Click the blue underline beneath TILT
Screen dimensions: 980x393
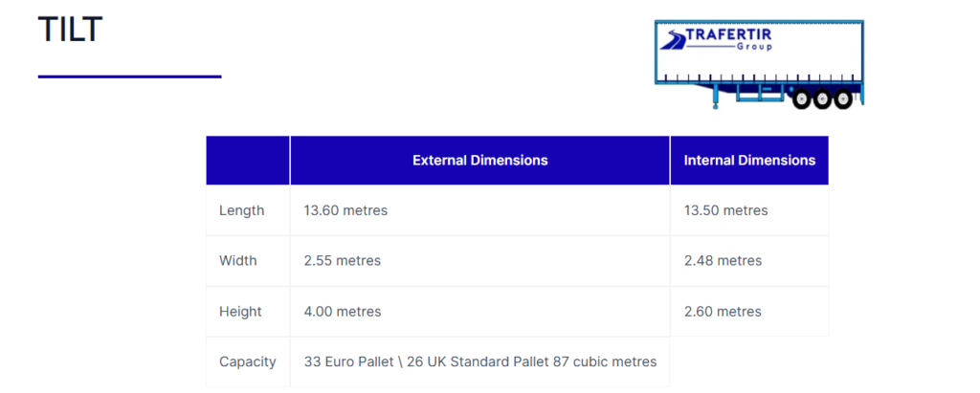129,76
